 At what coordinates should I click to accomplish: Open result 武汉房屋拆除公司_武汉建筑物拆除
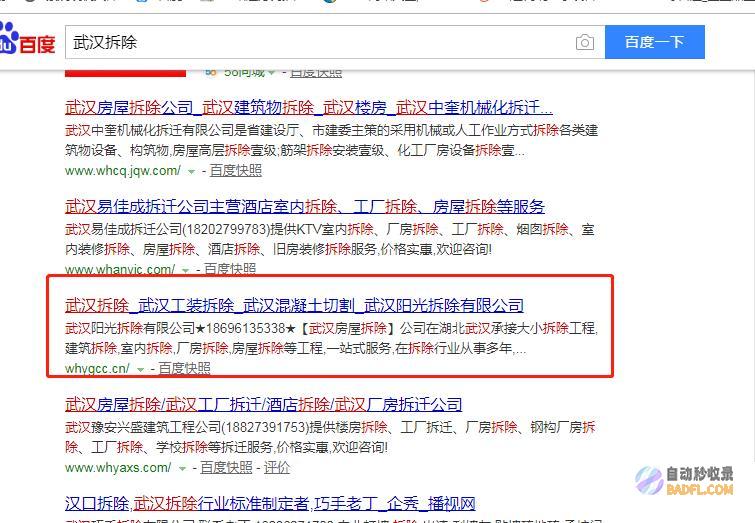coord(309,107)
